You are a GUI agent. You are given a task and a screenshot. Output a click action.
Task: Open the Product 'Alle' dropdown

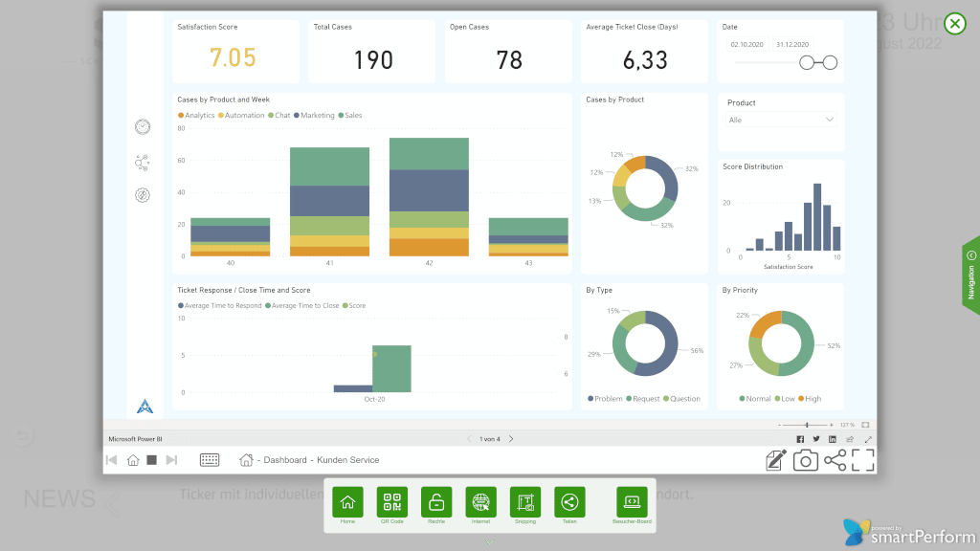point(781,120)
